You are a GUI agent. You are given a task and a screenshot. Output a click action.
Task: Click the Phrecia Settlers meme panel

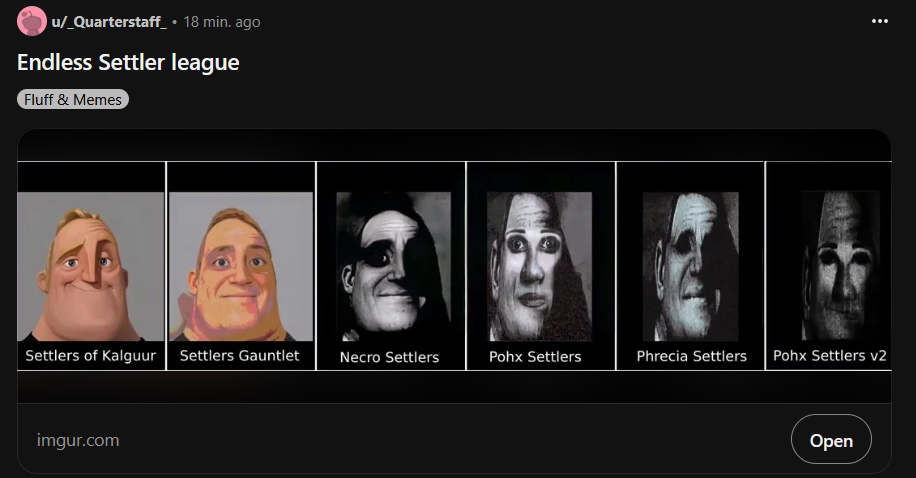(690, 266)
